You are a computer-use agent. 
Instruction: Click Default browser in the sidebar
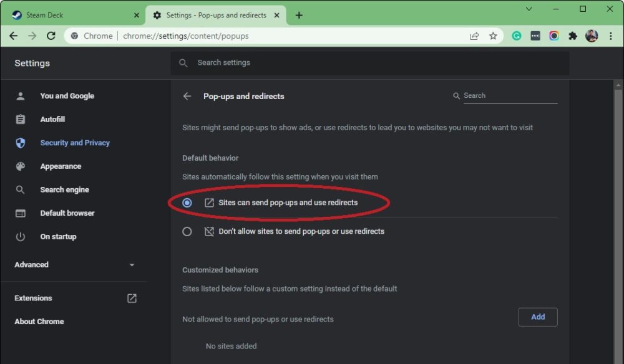(67, 213)
